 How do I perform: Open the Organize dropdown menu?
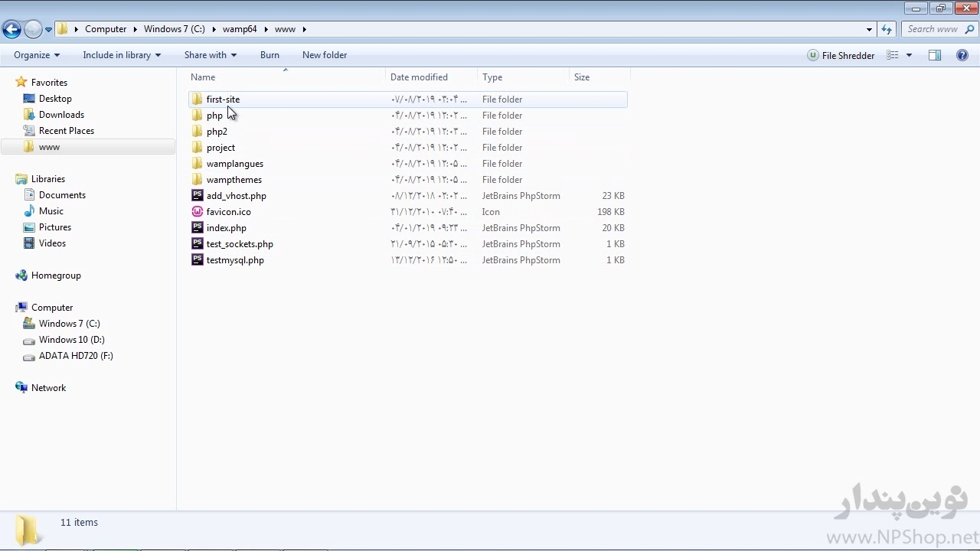click(36, 55)
